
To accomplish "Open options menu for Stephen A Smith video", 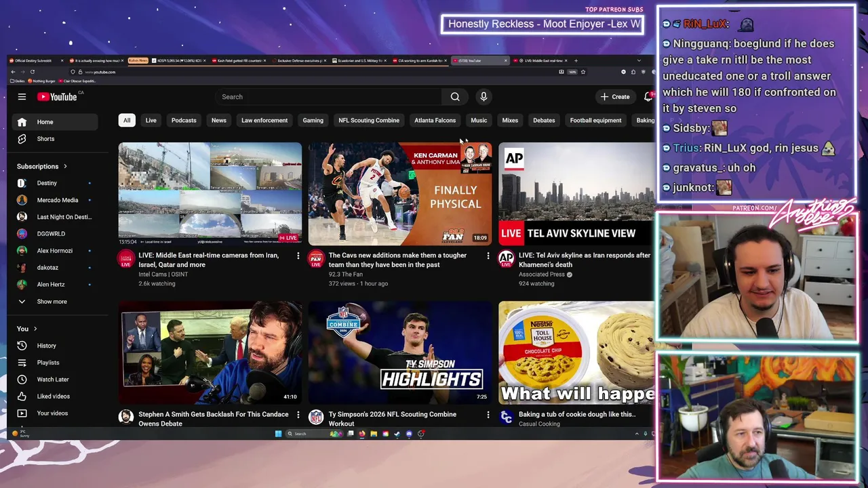I will point(298,414).
